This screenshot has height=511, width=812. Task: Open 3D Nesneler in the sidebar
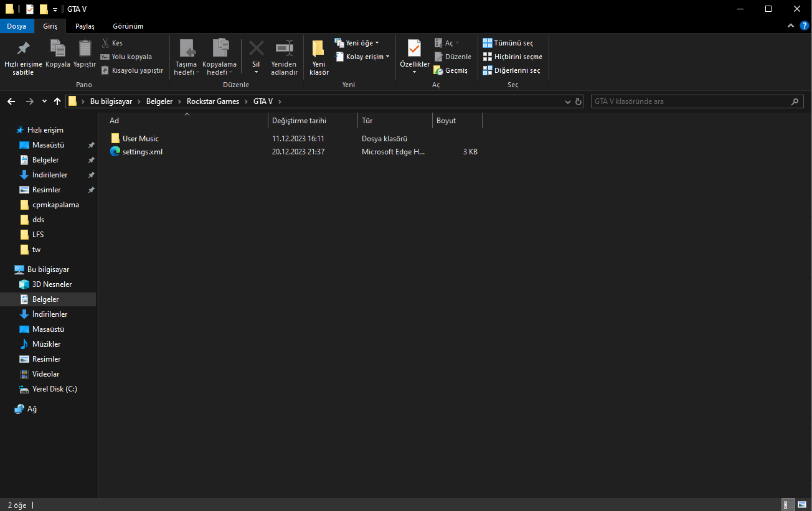pos(52,284)
